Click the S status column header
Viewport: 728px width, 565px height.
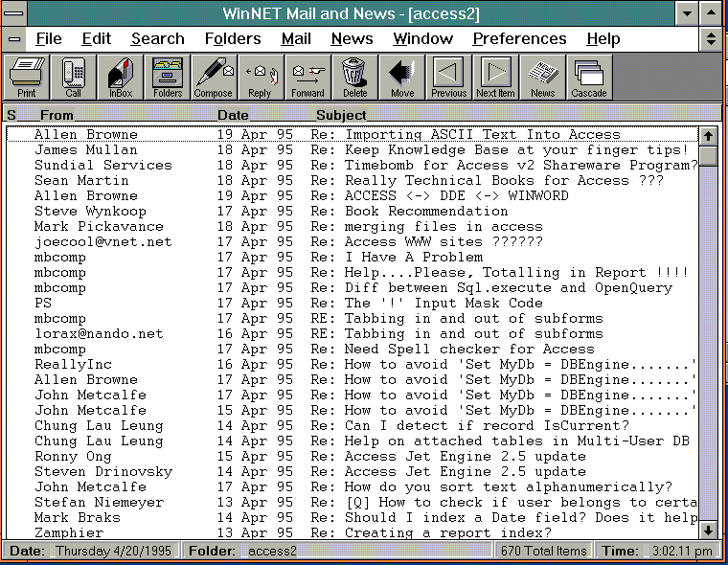(11, 115)
